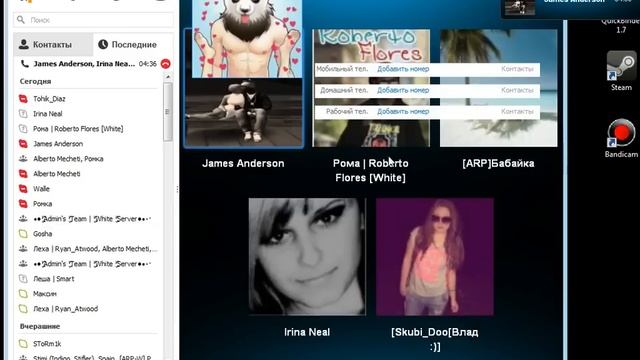The height and width of the screenshot is (360, 640).
Task: Select James Anderson in the recent list
Action: (x=58, y=144)
